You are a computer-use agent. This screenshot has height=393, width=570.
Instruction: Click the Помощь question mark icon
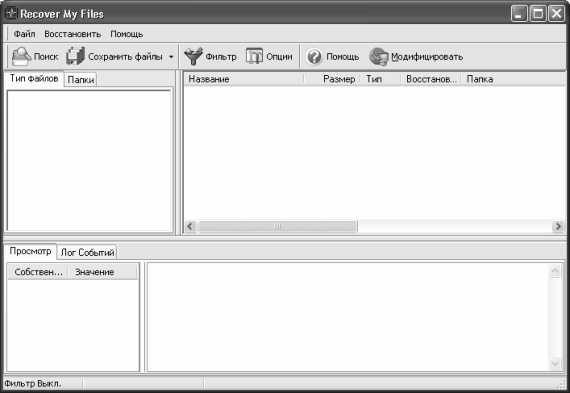coord(314,57)
